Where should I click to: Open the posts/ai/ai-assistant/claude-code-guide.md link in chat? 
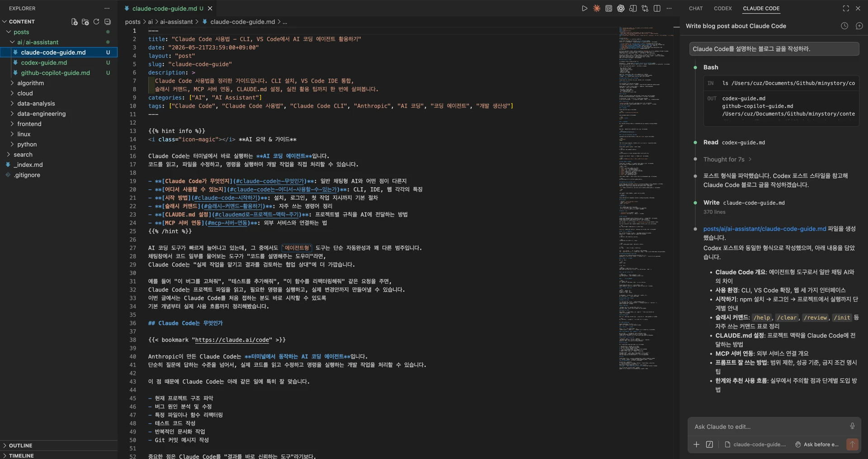pyautogui.click(x=764, y=229)
